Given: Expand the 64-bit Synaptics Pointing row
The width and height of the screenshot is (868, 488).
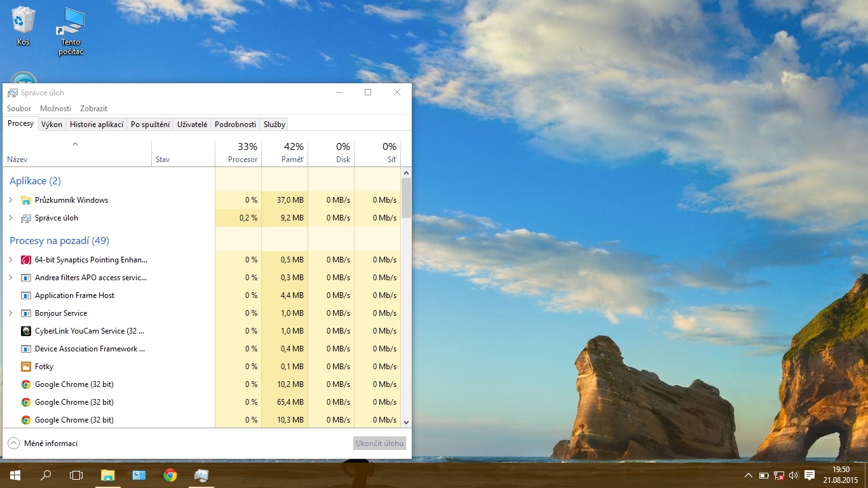Looking at the screenshot, I should 10,260.
